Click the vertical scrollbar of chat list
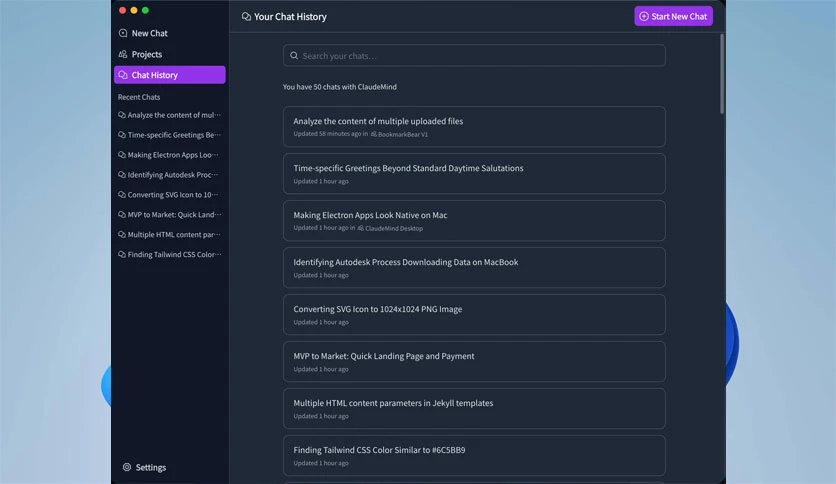The height and width of the screenshot is (484, 836). click(722, 74)
